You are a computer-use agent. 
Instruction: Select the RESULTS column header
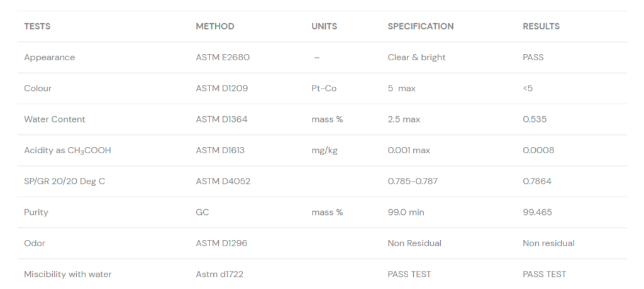tap(541, 26)
